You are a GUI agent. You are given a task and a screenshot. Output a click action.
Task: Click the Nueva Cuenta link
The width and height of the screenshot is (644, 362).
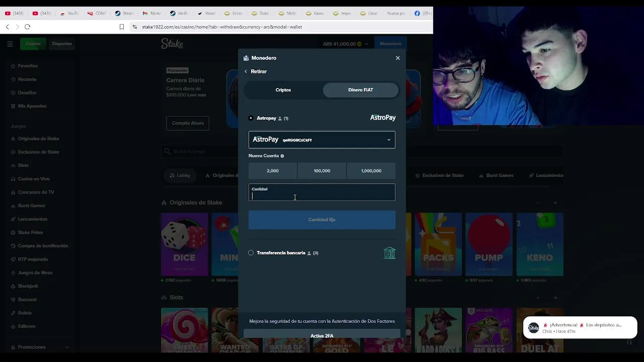point(264,156)
